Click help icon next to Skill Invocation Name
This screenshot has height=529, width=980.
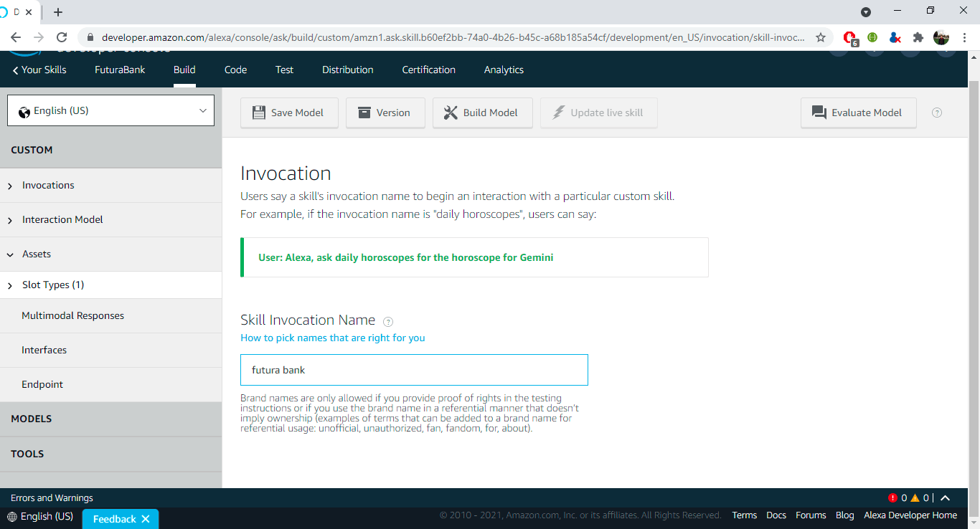pos(388,322)
